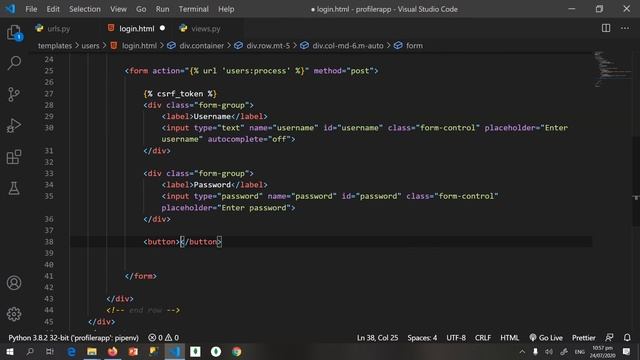Click the editor vertical scrollbar

click(636, 182)
